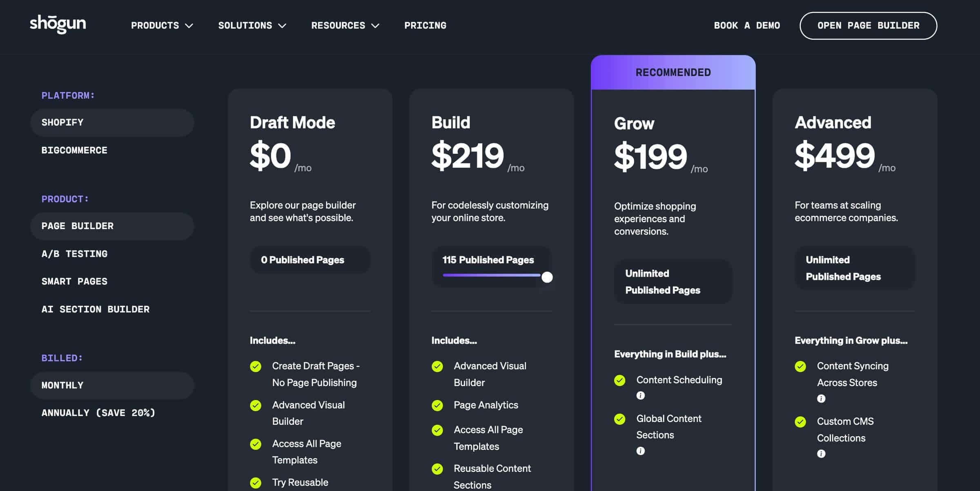Open the Solutions menu
This screenshot has height=491, width=980.
252,25
